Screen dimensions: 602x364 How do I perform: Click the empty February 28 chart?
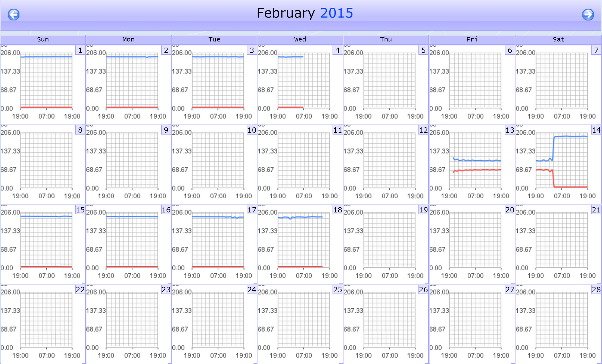(x=558, y=324)
